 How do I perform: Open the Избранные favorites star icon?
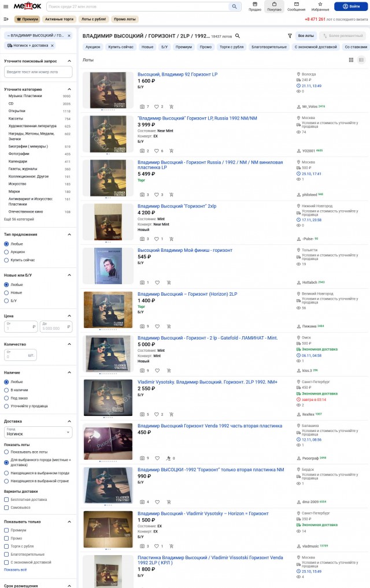point(320,6)
